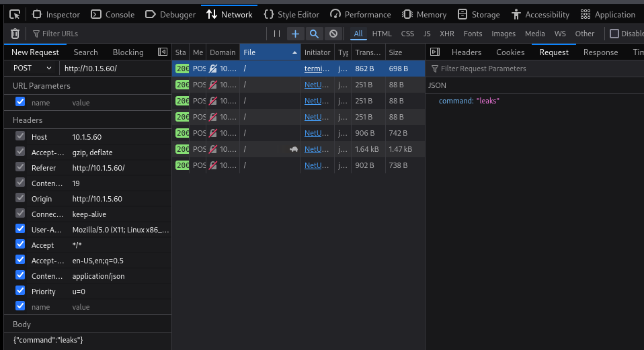
Task: Collapse the left action pane icon
Action: point(162,52)
